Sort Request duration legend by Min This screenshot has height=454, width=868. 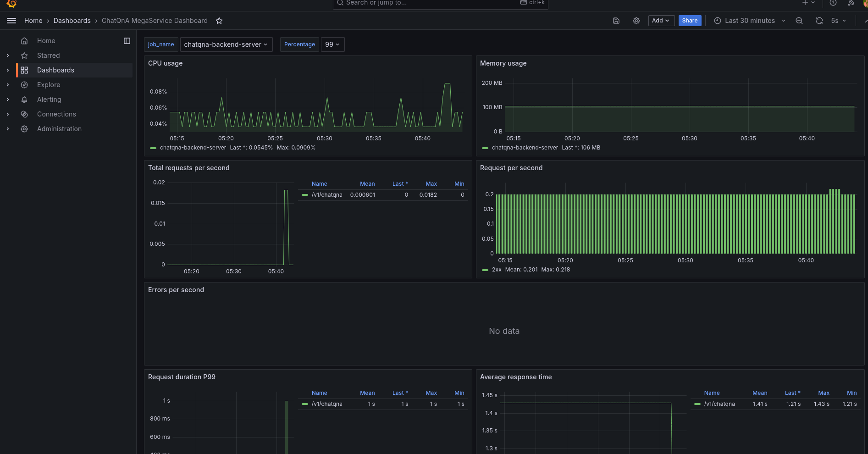tap(459, 393)
